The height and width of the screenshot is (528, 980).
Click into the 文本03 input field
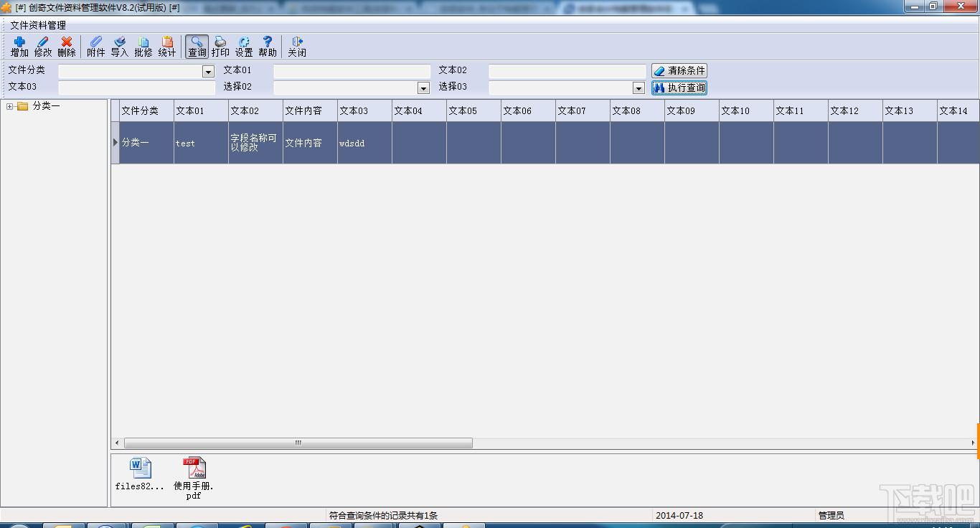tap(136, 88)
